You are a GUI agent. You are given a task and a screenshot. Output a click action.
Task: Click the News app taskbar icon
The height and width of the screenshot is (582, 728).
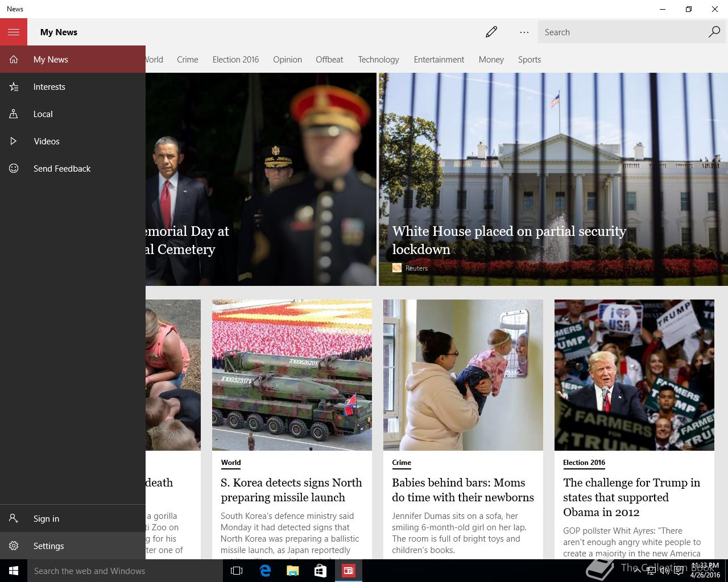349,571
